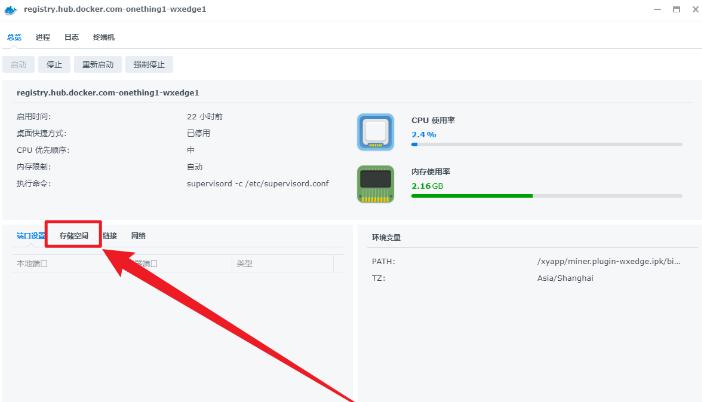Select the supervisord command text
The height and width of the screenshot is (402, 702).
[258, 184]
